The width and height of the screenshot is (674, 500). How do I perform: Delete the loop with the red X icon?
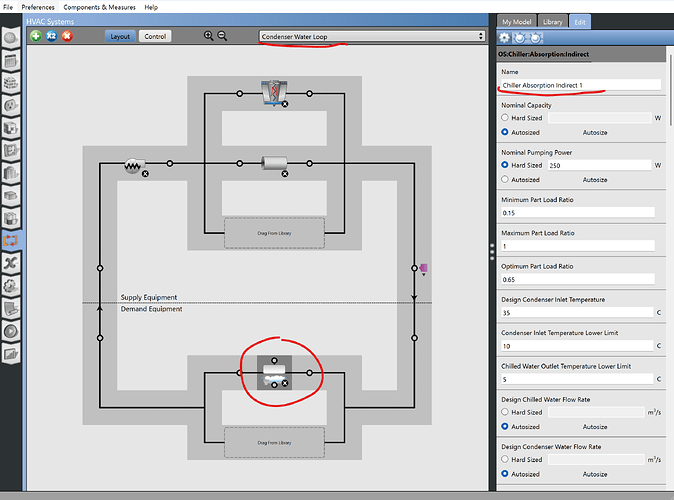67,36
